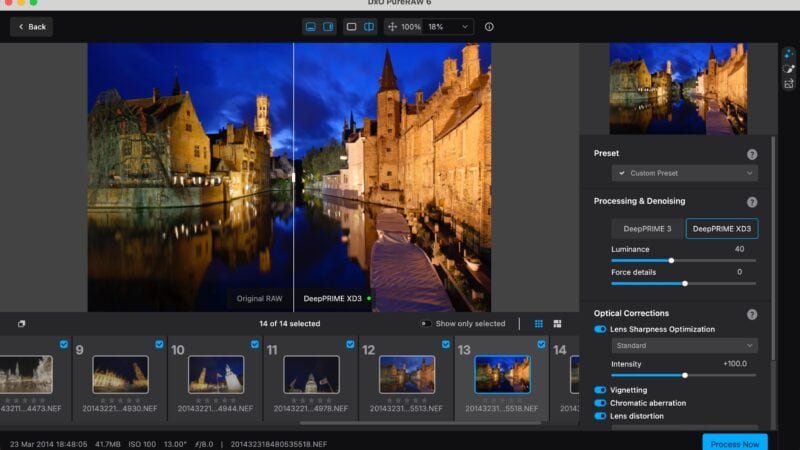Uncheck the checkbox on image 10

click(255, 344)
